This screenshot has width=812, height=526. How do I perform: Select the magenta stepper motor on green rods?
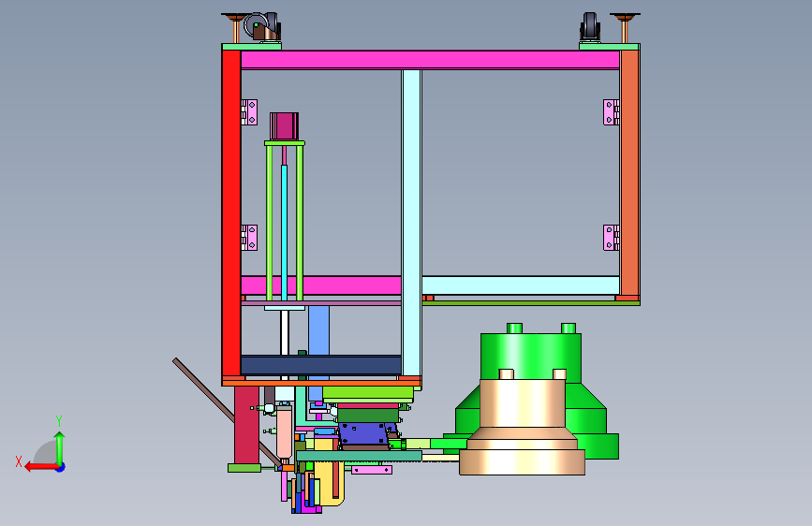[x=285, y=126]
